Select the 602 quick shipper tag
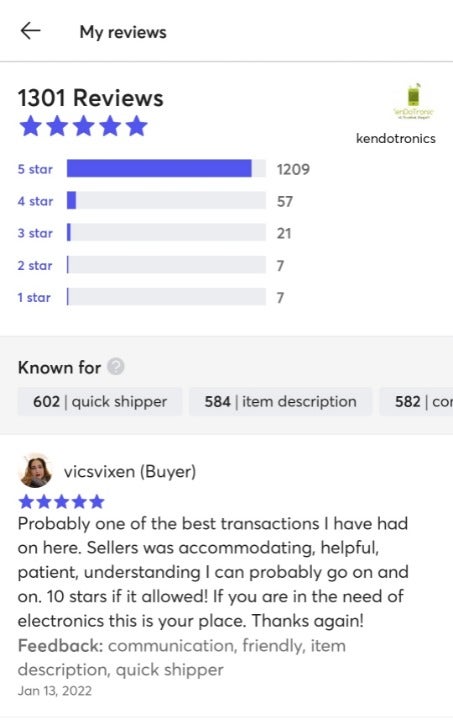Viewport: 453px width, 720px height. point(100,402)
